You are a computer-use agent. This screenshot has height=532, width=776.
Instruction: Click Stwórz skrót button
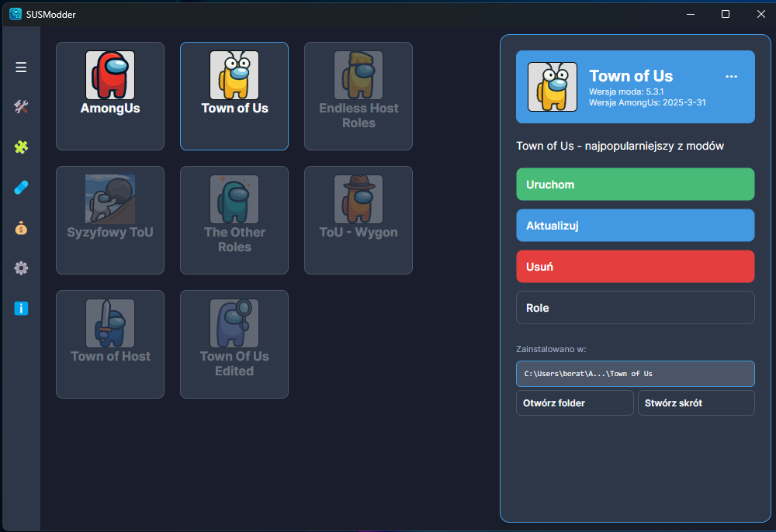[x=696, y=403]
